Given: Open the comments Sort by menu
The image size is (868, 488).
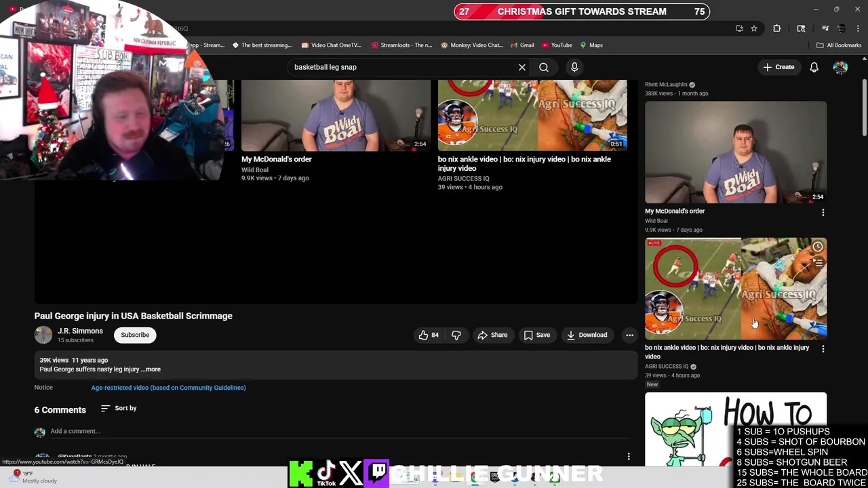Looking at the screenshot, I should pos(119,408).
